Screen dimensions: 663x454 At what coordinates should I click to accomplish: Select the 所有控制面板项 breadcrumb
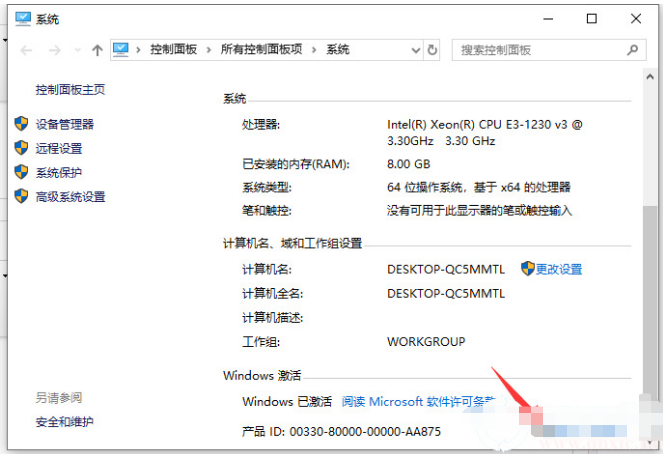click(262, 49)
